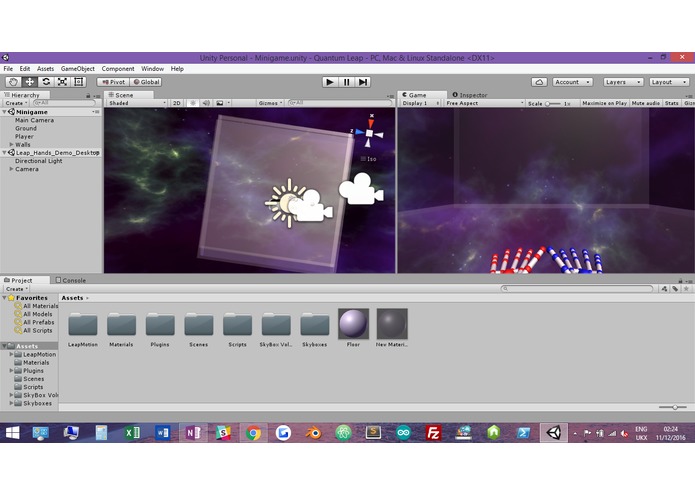Switch to the Console tab
This screenshot has width=695, height=494.
pos(71,280)
